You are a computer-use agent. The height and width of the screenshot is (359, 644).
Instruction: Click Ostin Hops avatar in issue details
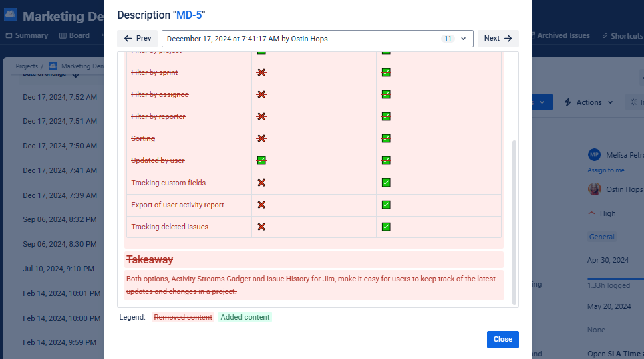point(595,189)
